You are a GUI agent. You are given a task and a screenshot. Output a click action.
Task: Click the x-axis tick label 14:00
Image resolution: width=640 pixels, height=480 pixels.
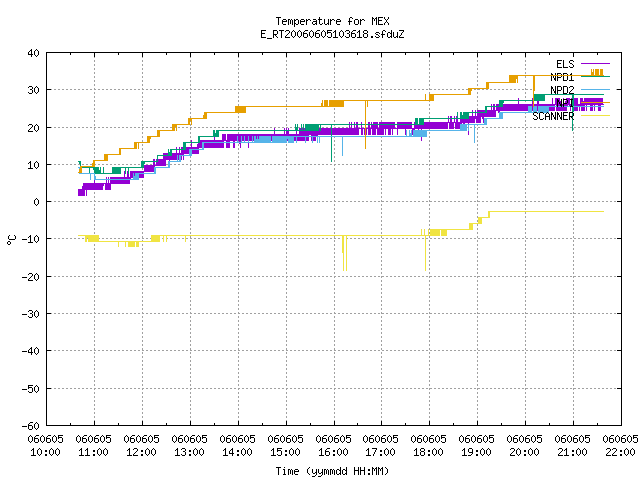coord(238,452)
